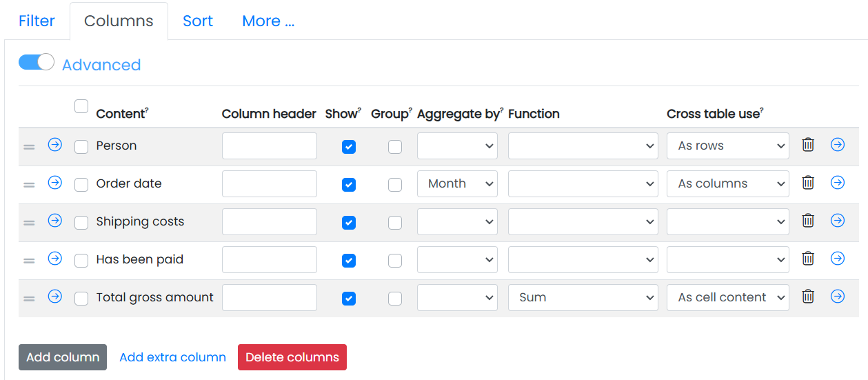Click left circled arrow beside Person
The image size is (868, 380).
click(55, 145)
